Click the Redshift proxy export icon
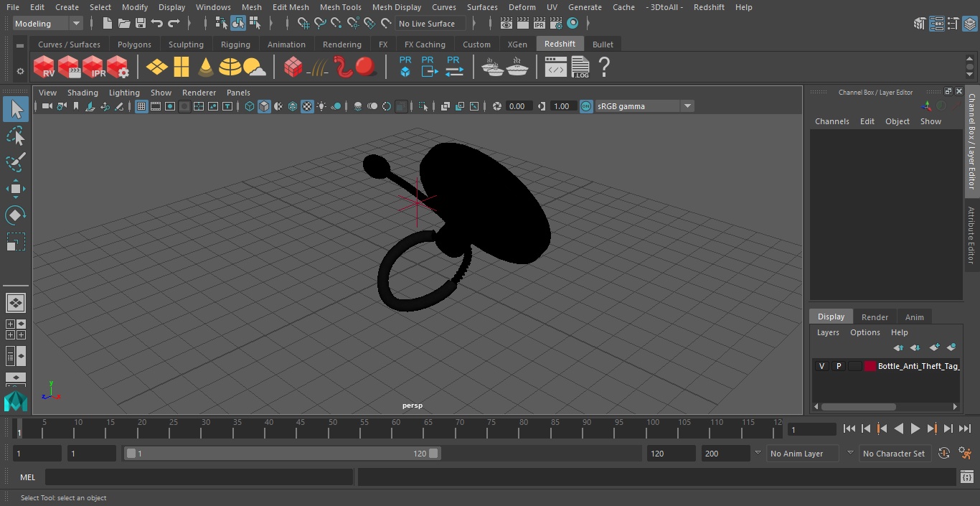This screenshot has width=980, height=506. point(429,67)
